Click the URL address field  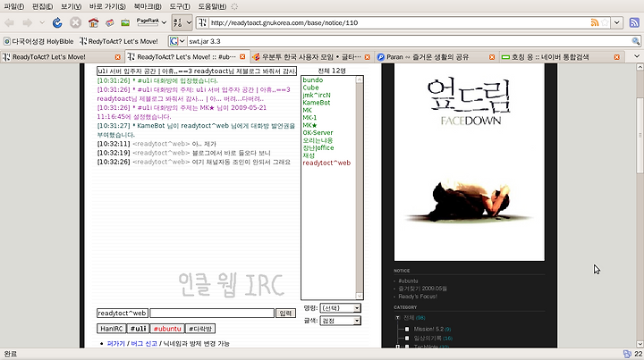point(398,22)
